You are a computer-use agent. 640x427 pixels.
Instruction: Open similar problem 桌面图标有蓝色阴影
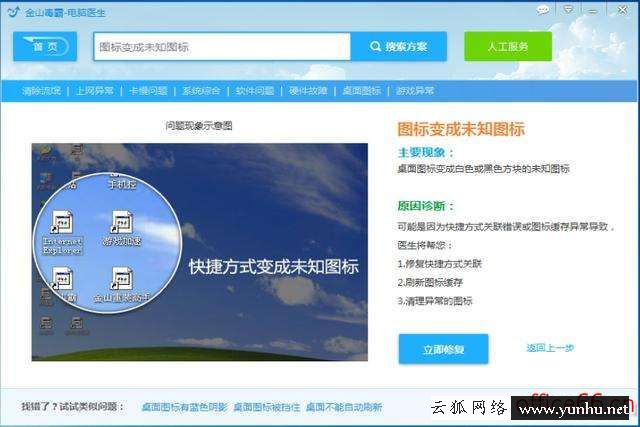click(x=184, y=407)
